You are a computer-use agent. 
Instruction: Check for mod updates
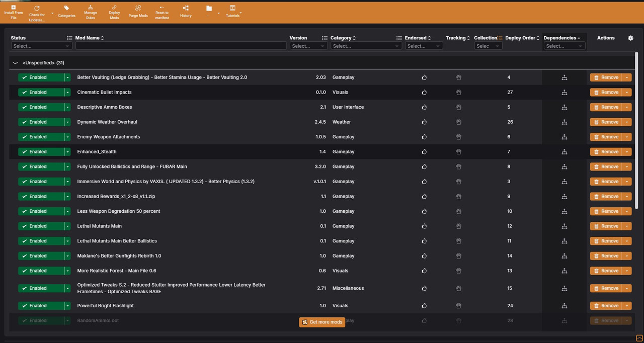37,13
